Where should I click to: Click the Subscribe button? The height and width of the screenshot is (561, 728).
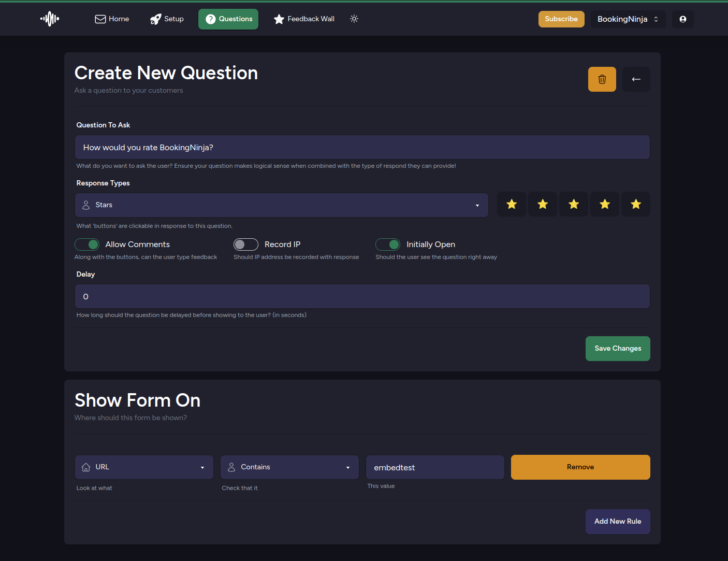point(561,19)
